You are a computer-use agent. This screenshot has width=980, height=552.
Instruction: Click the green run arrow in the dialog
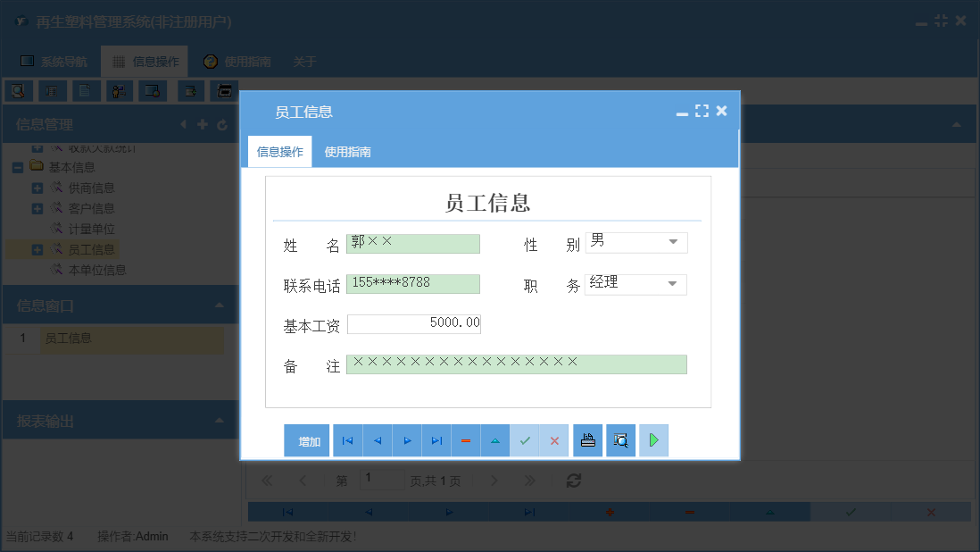(x=653, y=440)
